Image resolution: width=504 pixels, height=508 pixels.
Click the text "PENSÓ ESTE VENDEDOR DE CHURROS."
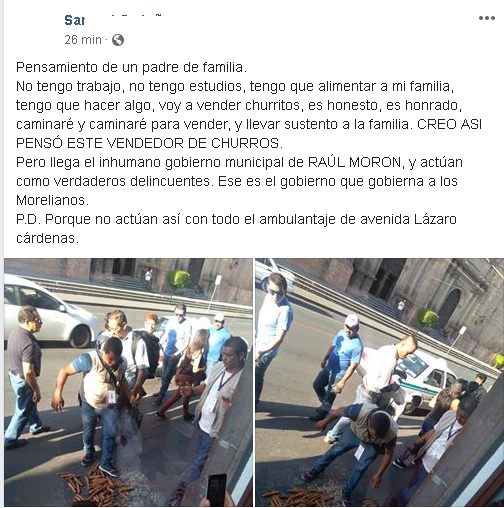pos(149,143)
